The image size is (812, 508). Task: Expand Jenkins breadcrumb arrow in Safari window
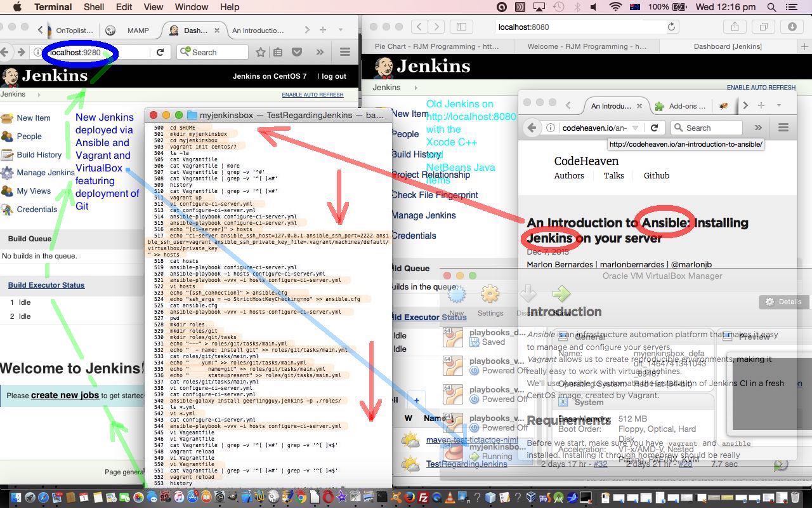[x=416, y=88]
